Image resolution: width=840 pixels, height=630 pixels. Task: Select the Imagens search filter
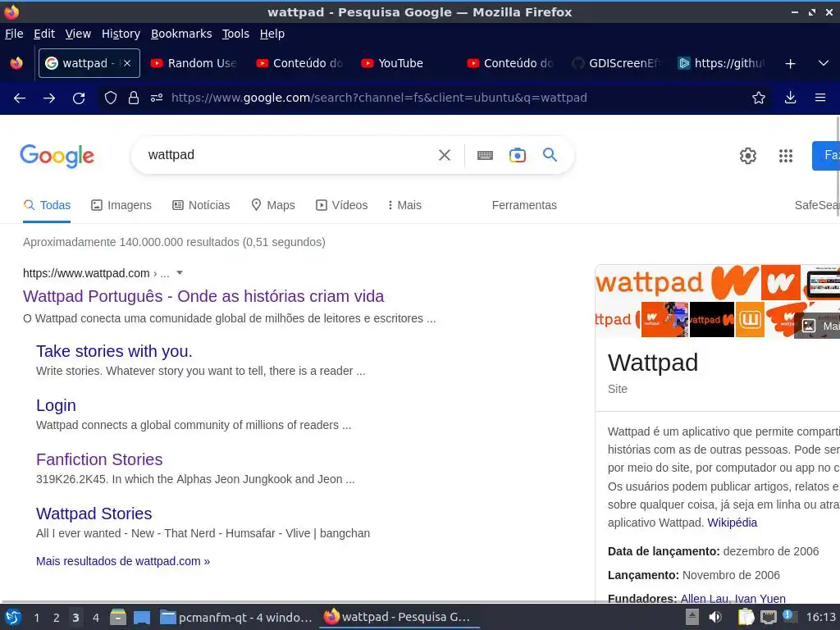[x=121, y=205]
